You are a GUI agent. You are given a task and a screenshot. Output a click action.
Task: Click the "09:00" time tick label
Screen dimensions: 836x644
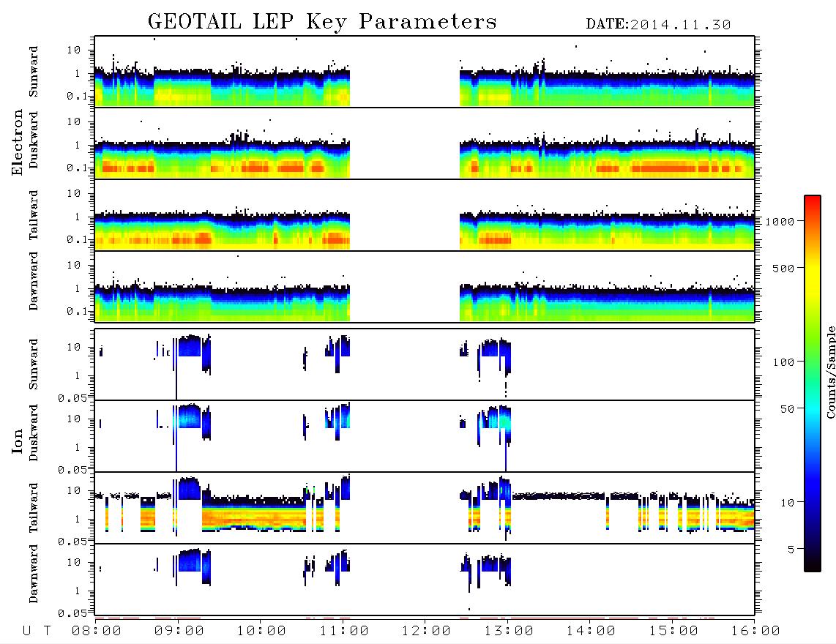(x=179, y=631)
